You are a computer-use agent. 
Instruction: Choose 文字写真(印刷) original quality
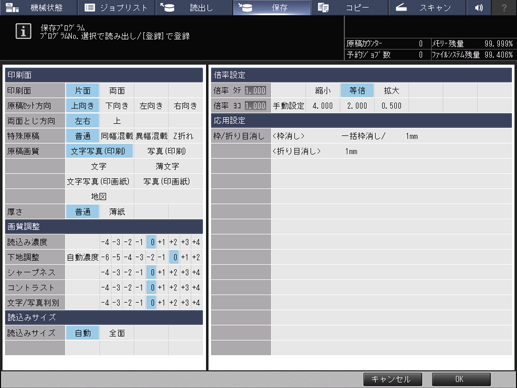point(99,151)
